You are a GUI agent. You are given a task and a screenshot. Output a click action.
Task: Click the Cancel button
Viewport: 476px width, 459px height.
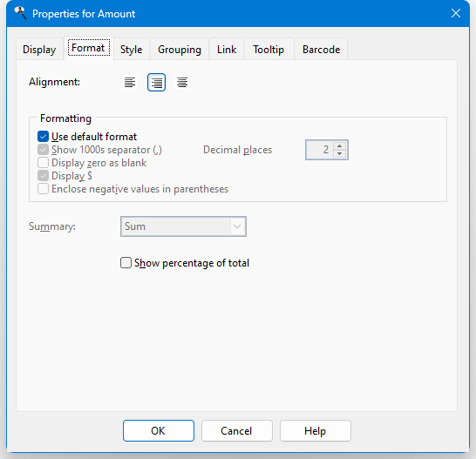237,430
